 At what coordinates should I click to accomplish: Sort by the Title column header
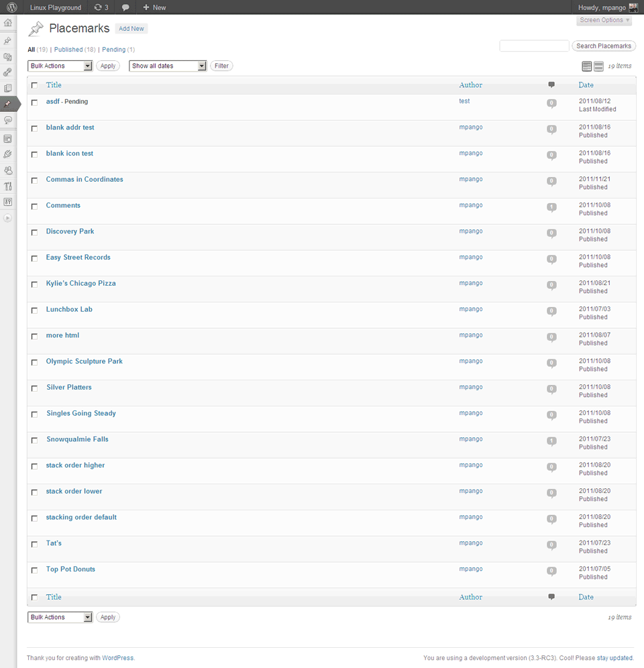click(54, 85)
